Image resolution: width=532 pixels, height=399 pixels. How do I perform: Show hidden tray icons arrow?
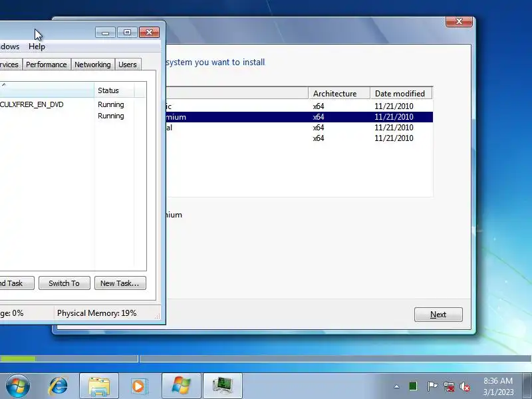point(396,386)
